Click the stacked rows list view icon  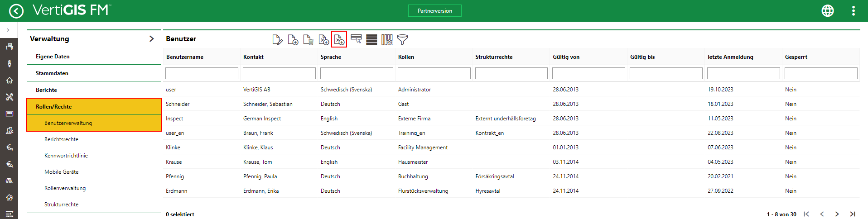(371, 40)
